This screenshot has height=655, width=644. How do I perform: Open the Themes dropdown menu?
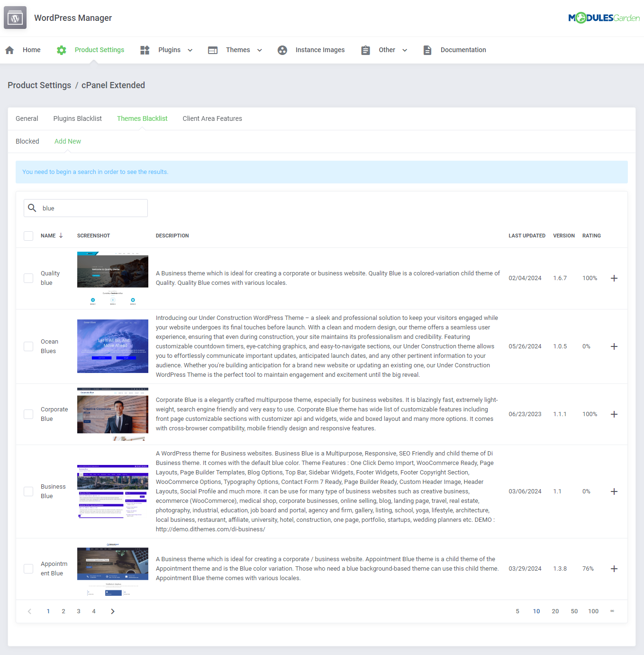click(259, 50)
